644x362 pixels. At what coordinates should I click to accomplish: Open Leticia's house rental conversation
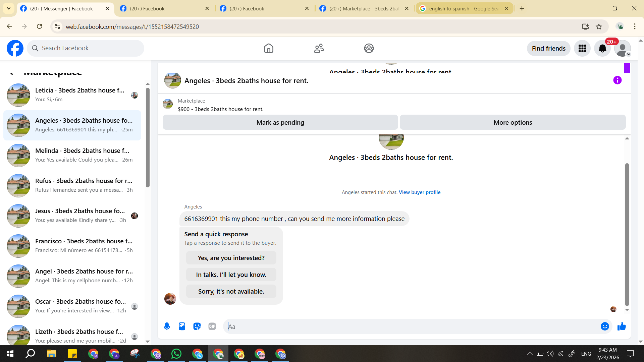click(x=72, y=95)
